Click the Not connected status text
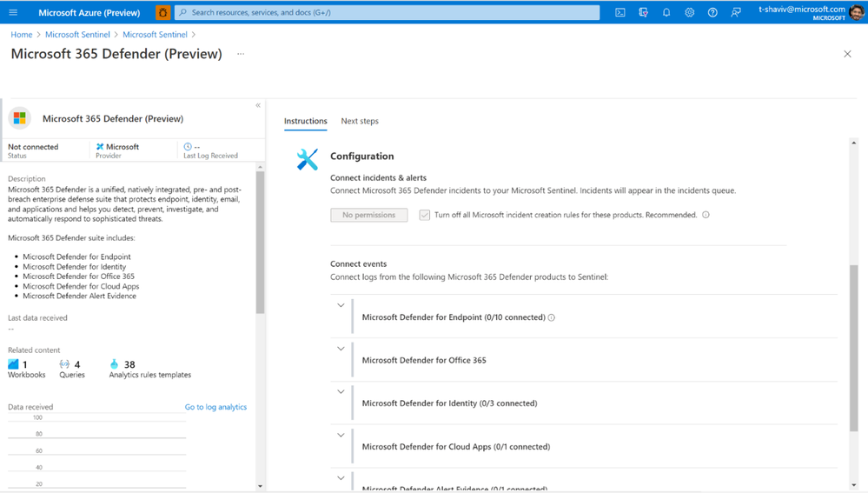Viewport: 868px width, 493px height. (x=33, y=147)
